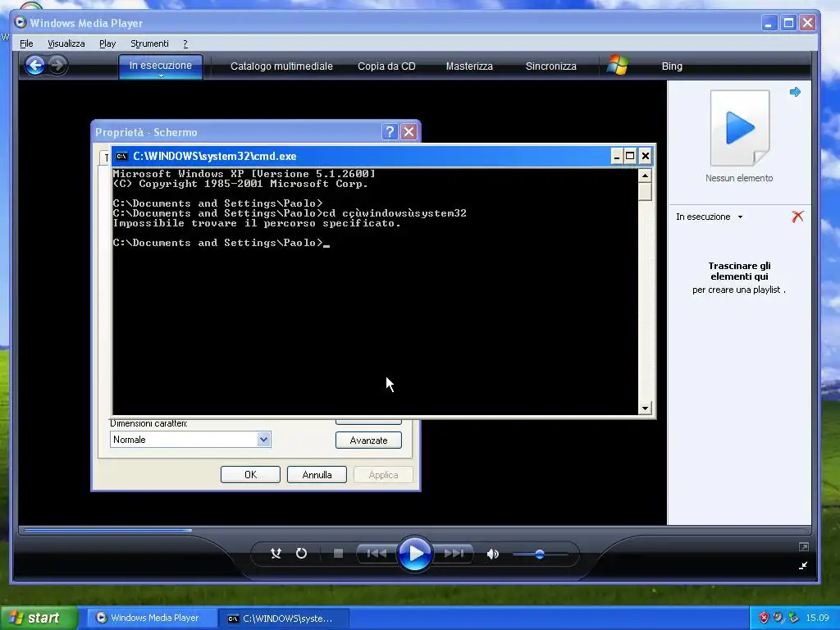Click the blue arrow in playlist pane

pyautogui.click(x=795, y=92)
